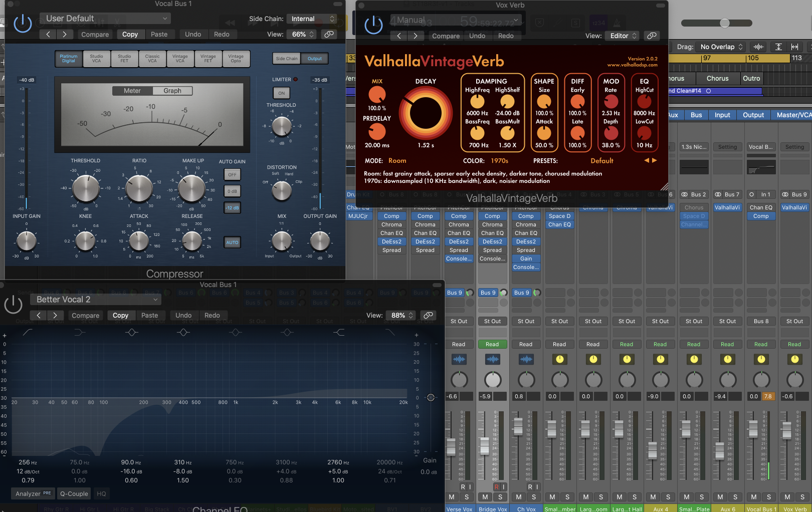The height and width of the screenshot is (512, 812).
Task: Click the RATIO knob in Compressor
Action: pyautogui.click(x=139, y=188)
